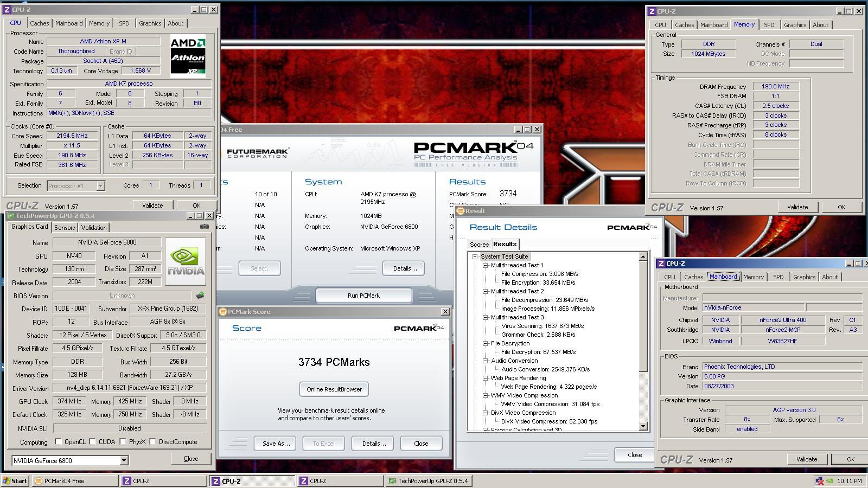Click the first CPU-Z taskbar button
This screenshot has width=868, height=488.
(x=163, y=481)
